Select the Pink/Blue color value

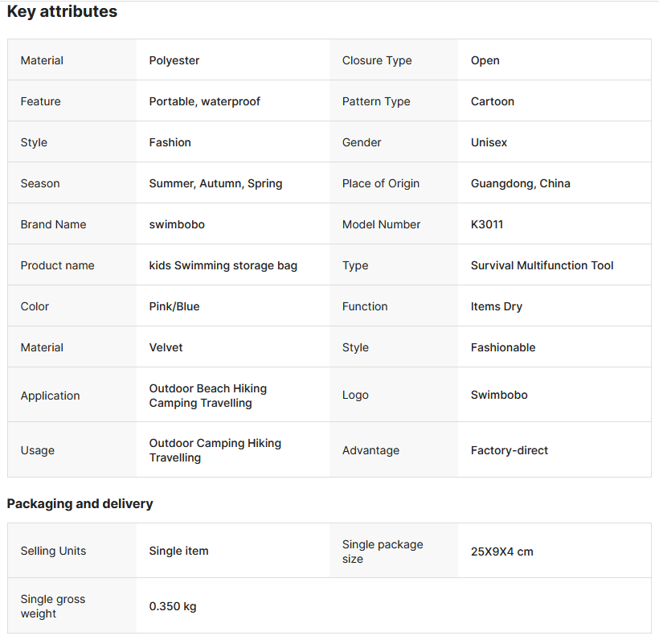pos(174,306)
